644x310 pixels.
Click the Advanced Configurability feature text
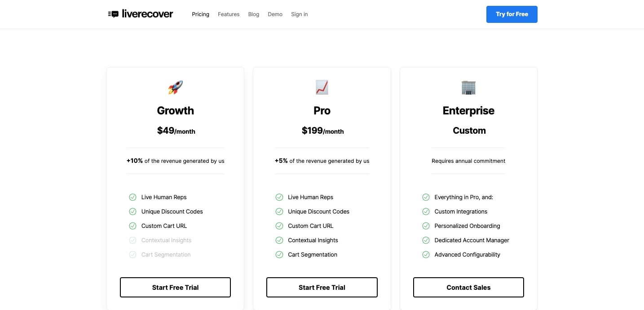tap(467, 254)
